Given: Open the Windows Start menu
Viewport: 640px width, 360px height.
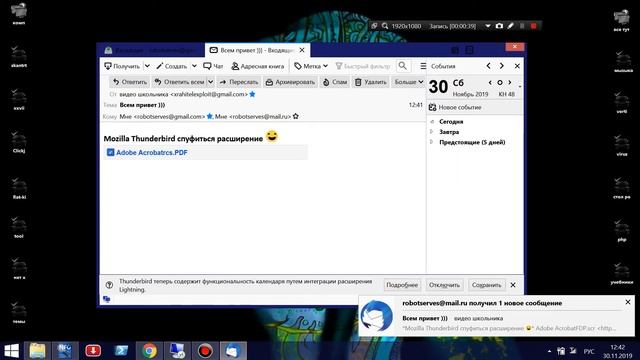Looking at the screenshot, I should click(x=11, y=351).
